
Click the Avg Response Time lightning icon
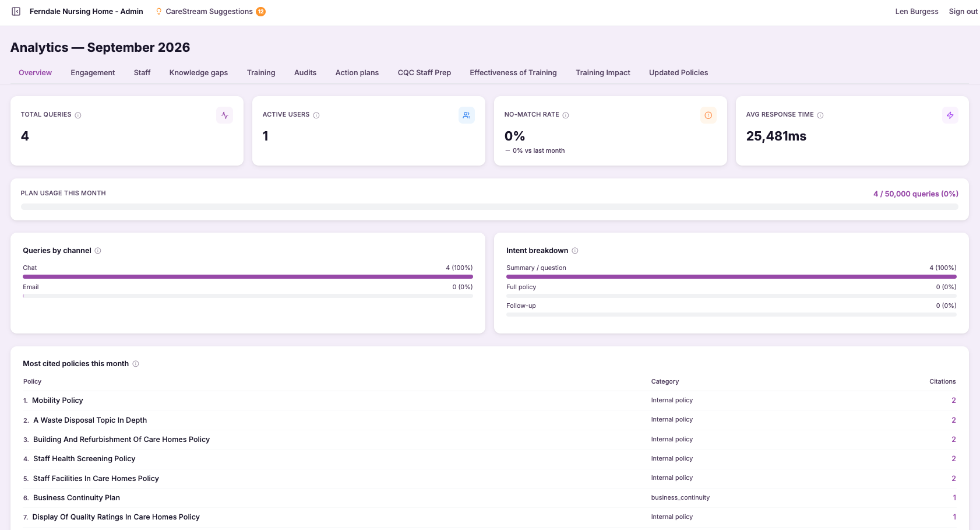coord(950,115)
